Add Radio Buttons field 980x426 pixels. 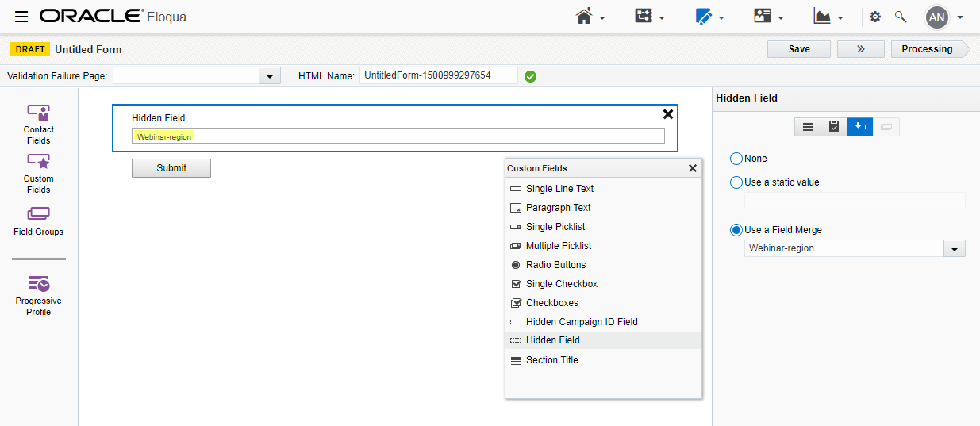603,265
